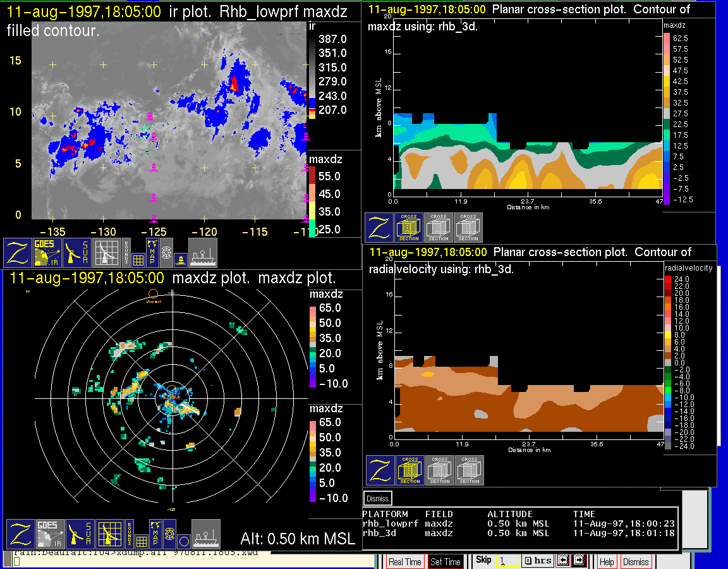Select Set Time mode
This screenshot has width=728, height=569.
[445, 561]
